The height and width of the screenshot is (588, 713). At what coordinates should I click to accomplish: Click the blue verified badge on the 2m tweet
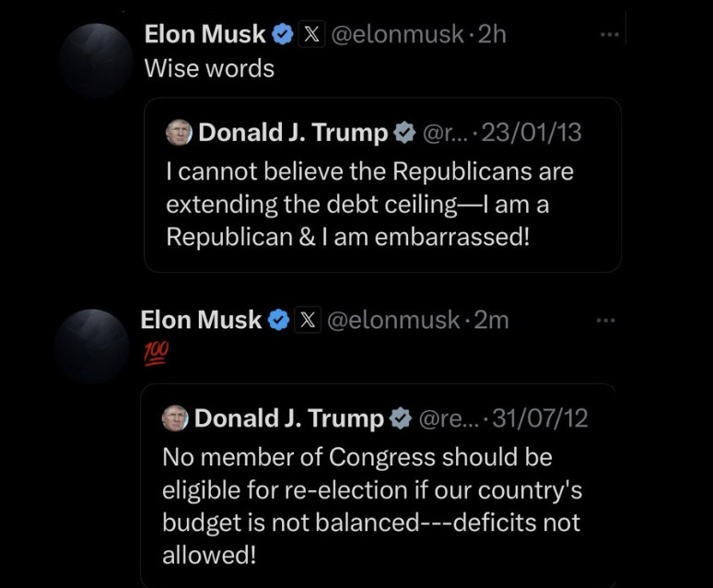click(279, 320)
